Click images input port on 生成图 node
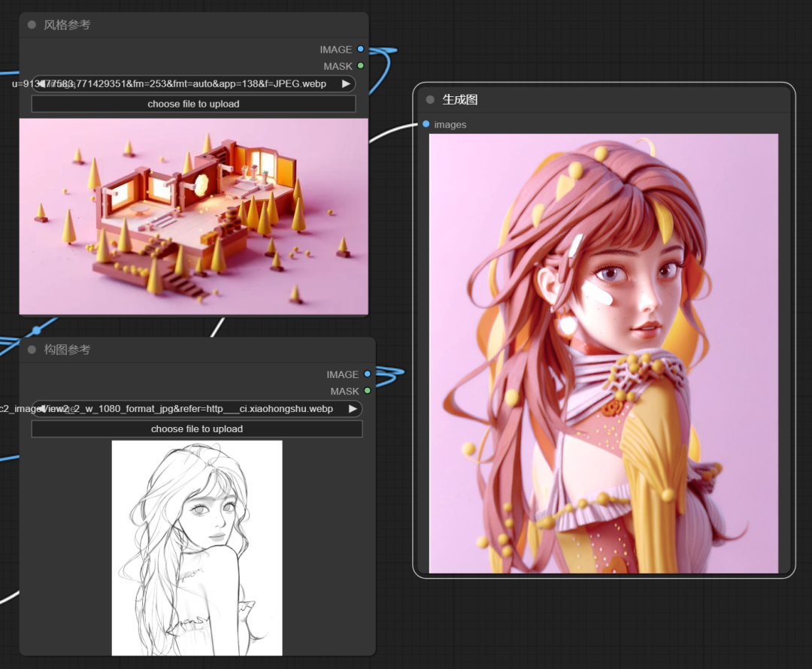This screenshot has width=812, height=669. 426,124
